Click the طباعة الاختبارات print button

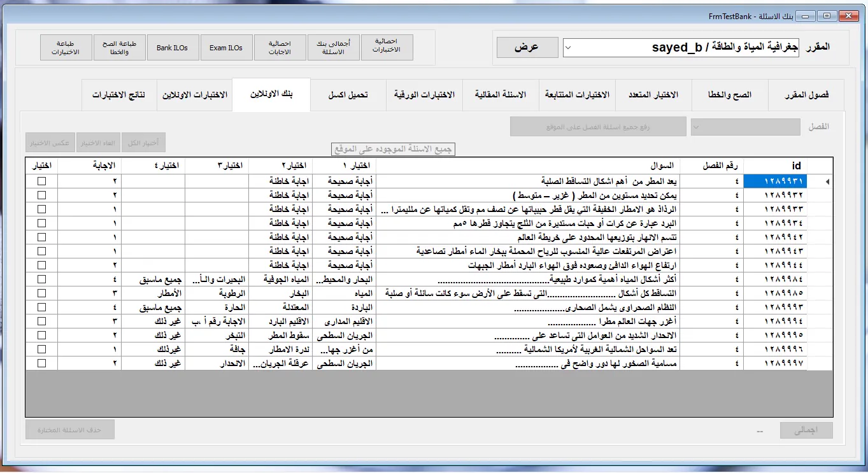click(66, 48)
